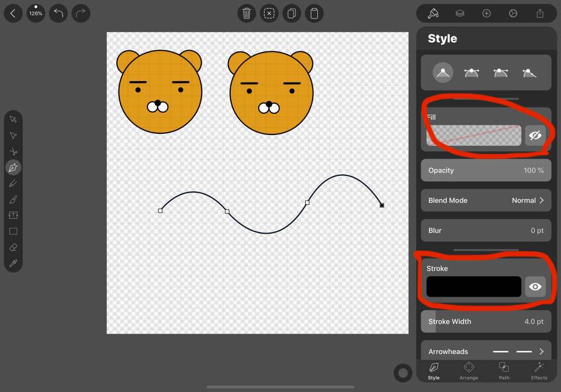
Task: Click the filled end node of curve
Action: [x=382, y=205]
